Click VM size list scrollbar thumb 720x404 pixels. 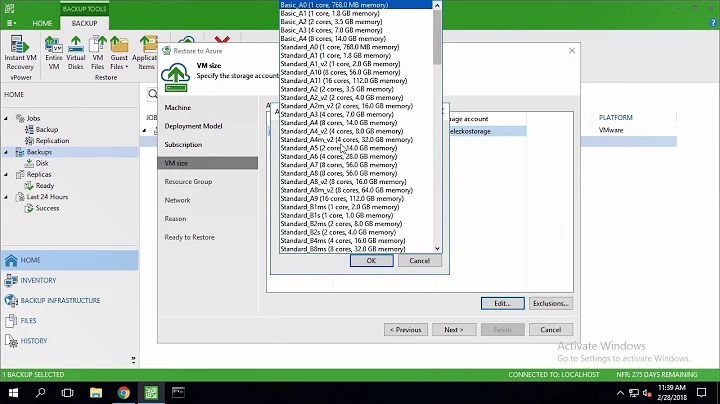pos(437,37)
